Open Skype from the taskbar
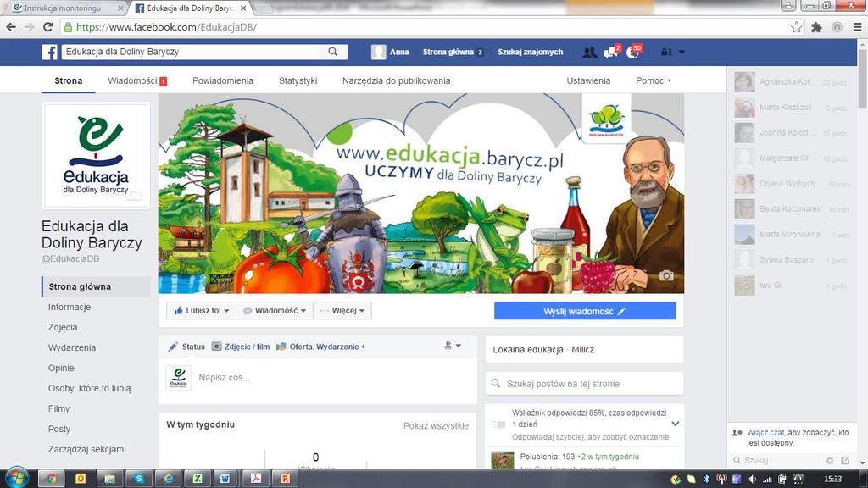The height and width of the screenshot is (488, 868). click(138, 479)
